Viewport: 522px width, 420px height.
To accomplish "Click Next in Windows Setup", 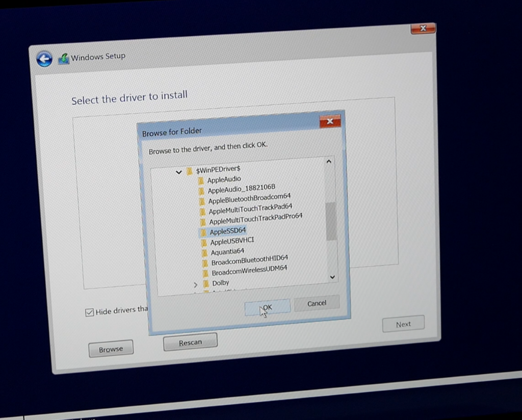I will 403,324.
